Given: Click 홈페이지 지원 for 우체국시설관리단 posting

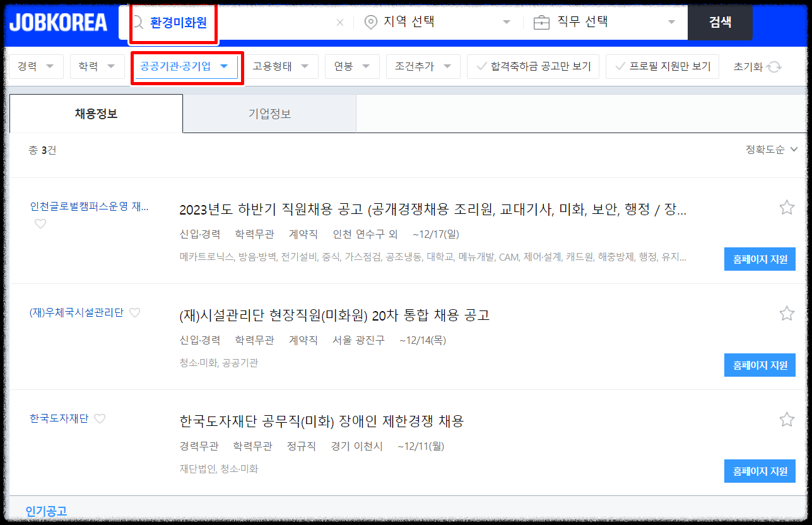Looking at the screenshot, I should (760, 365).
